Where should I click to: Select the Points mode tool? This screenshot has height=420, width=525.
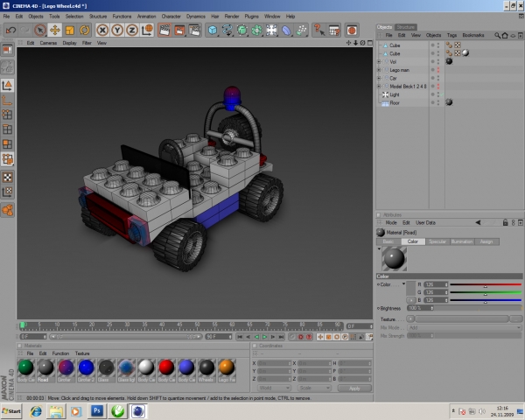(x=7, y=115)
